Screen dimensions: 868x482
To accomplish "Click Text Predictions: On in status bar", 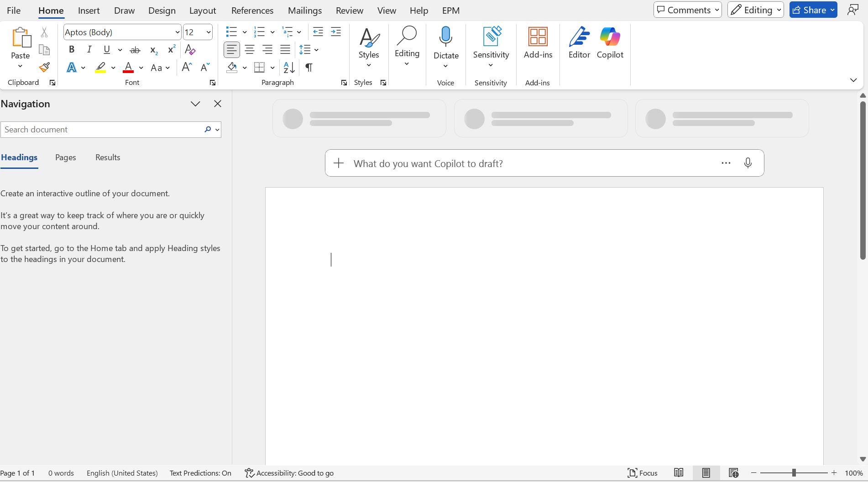I will 200,473.
